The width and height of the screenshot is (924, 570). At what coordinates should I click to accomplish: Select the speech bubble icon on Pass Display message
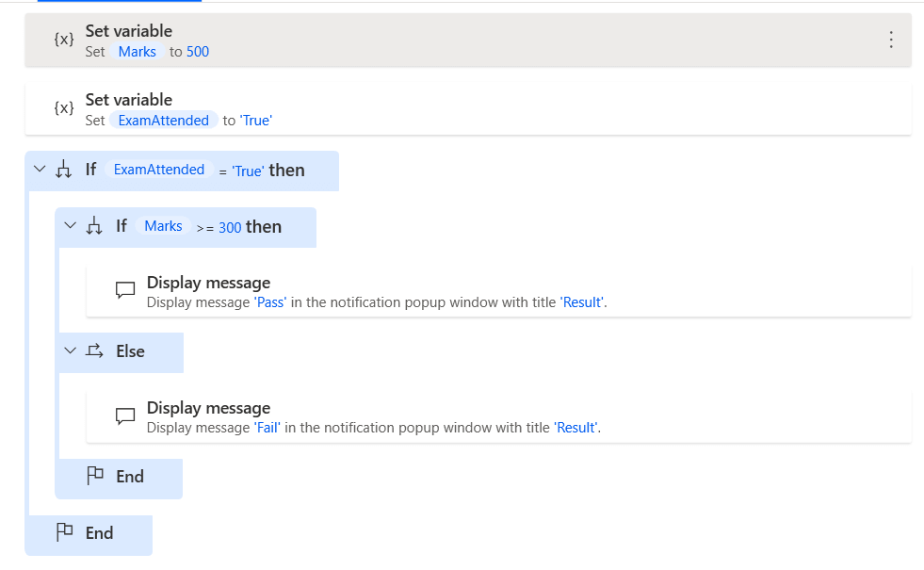point(125,290)
